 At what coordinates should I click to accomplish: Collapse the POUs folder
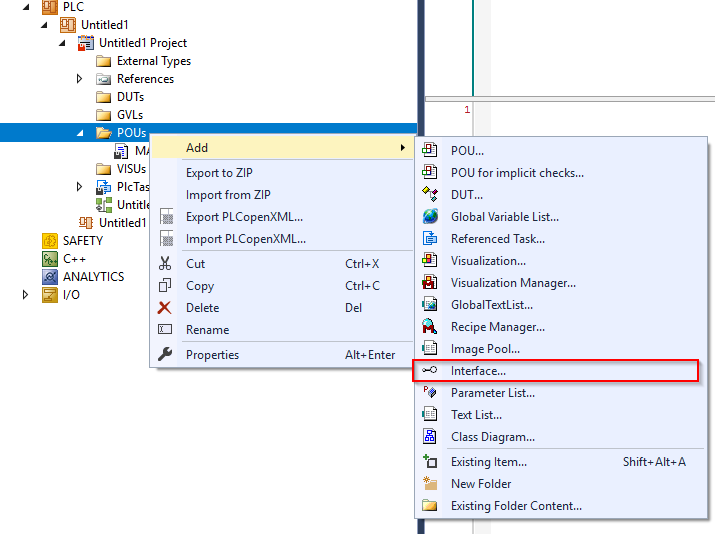(x=80, y=133)
